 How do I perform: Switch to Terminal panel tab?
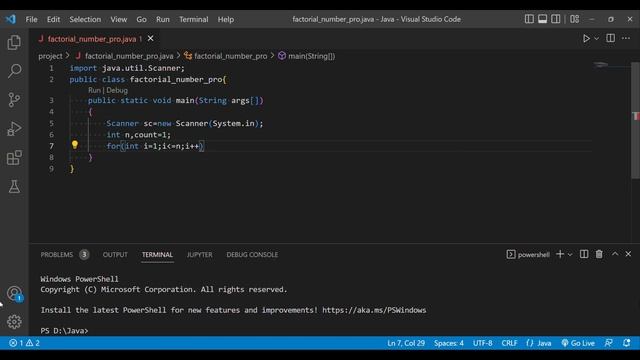(x=157, y=254)
